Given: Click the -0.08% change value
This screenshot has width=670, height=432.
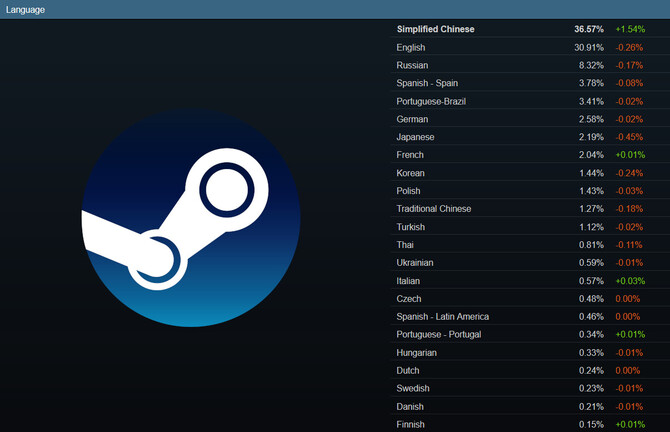Looking at the screenshot, I should click(x=629, y=83).
